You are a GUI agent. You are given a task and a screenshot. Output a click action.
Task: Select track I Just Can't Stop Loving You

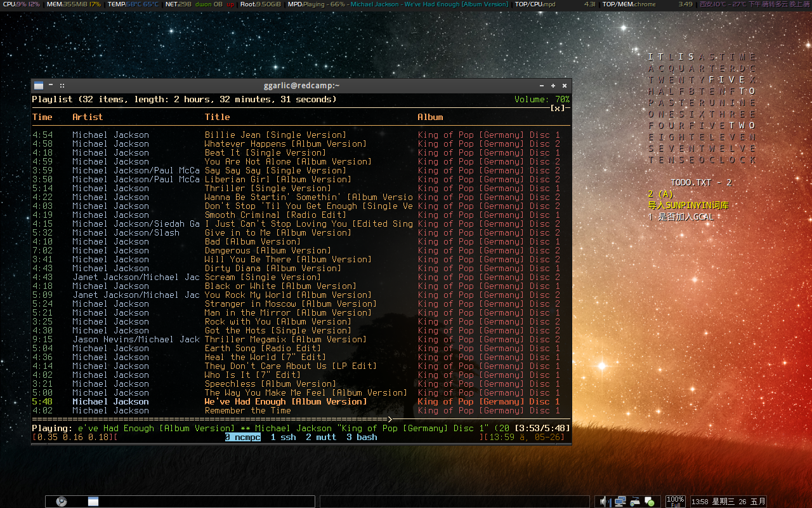tap(308, 224)
